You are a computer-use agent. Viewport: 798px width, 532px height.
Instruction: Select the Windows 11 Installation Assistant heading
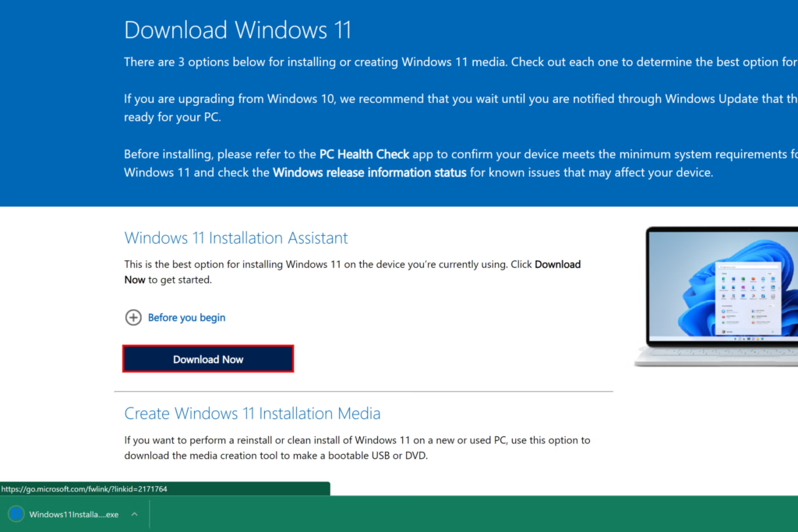point(235,238)
